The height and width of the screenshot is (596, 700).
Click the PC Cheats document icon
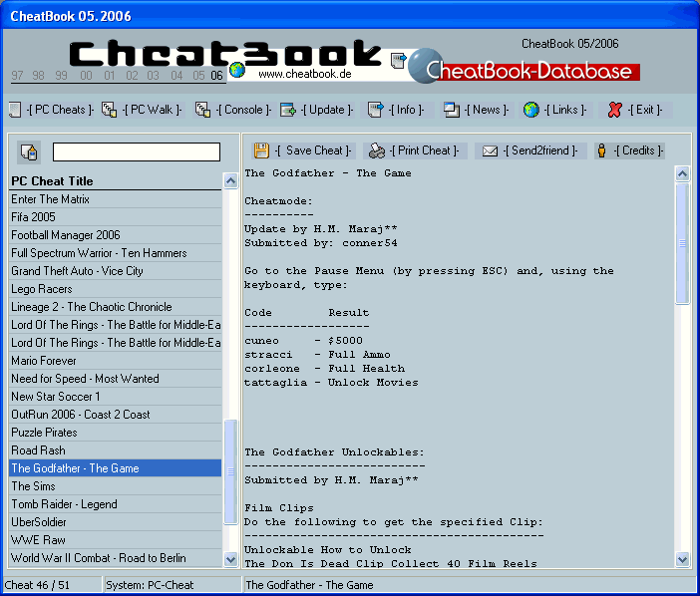15,110
